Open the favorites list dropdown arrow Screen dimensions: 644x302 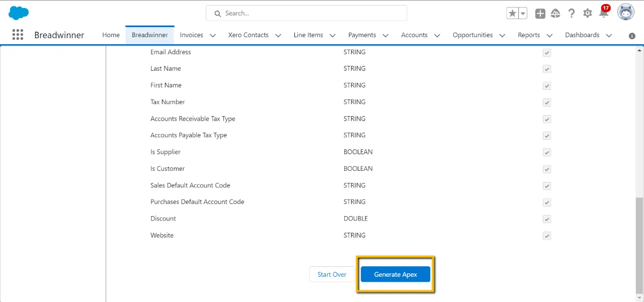(x=523, y=14)
